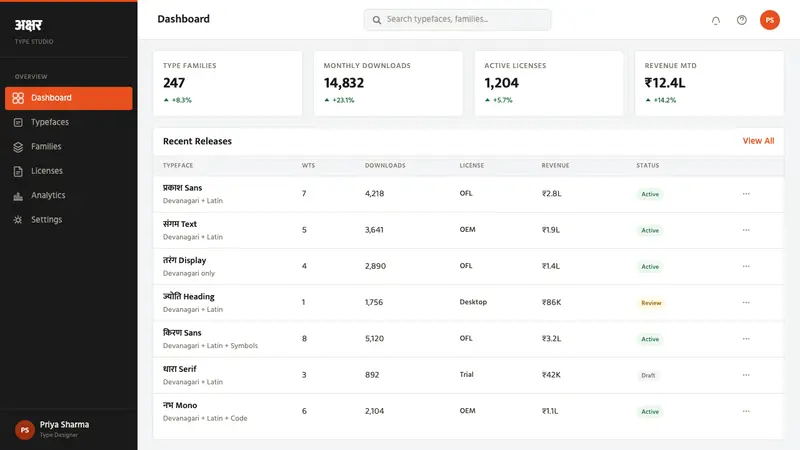Open more options for ज्योति Heading row
This screenshot has width=800, height=450.
746,303
